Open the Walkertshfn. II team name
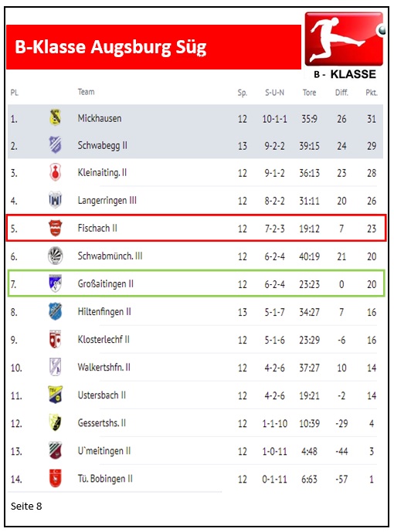The height and width of the screenshot is (532, 394). click(104, 367)
